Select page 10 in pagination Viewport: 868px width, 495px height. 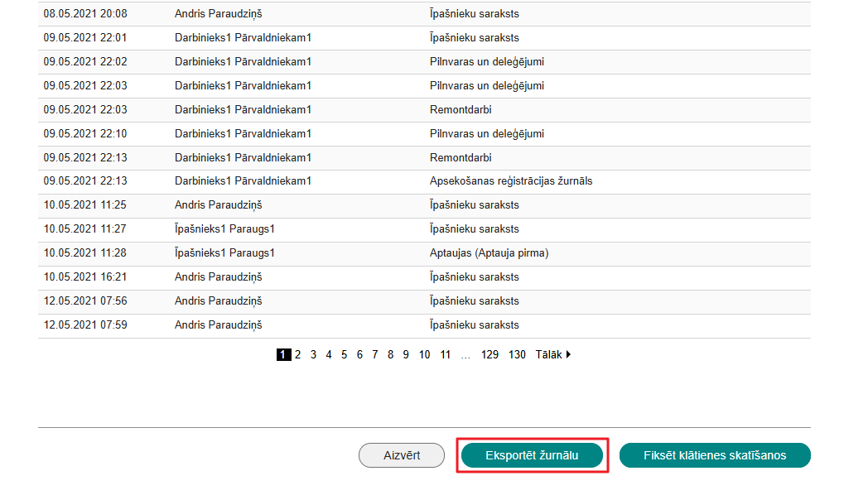point(424,354)
